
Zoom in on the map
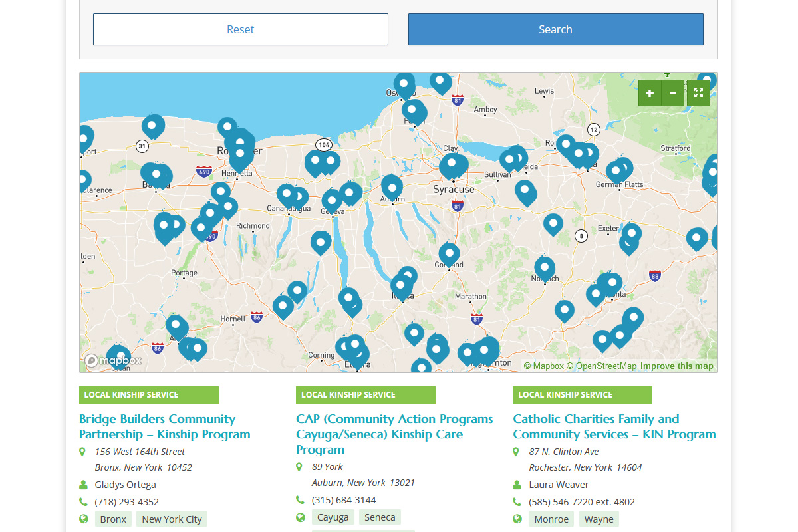click(x=650, y=93)
